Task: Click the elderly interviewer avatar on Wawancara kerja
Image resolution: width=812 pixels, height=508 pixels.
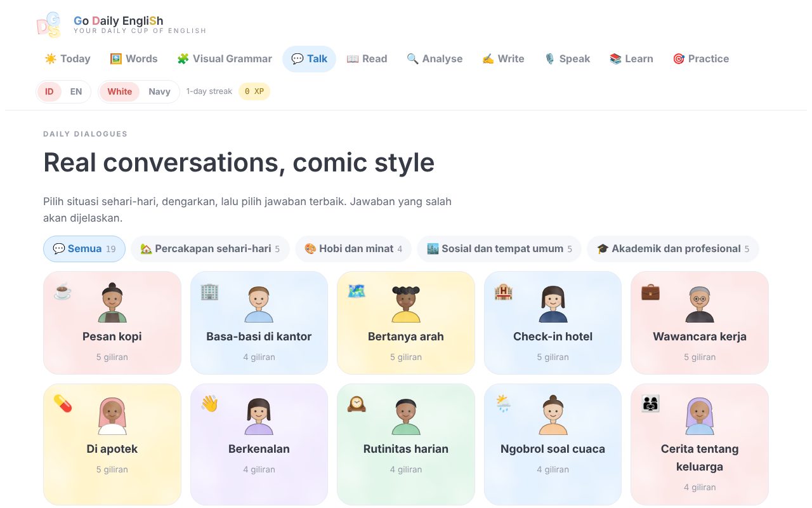Action: (x=700, y=303)
